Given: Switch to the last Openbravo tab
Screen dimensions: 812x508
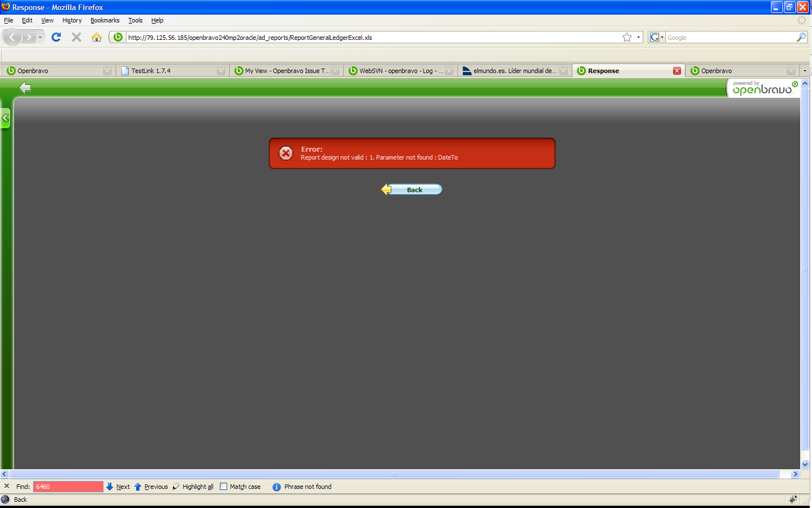Looking at the screenshot, I should [x=742, y=71].
